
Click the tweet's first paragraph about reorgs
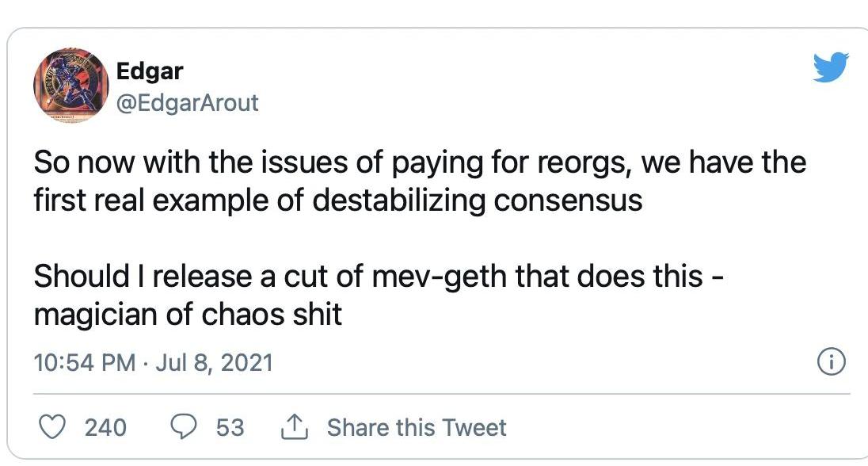(420, 181)
